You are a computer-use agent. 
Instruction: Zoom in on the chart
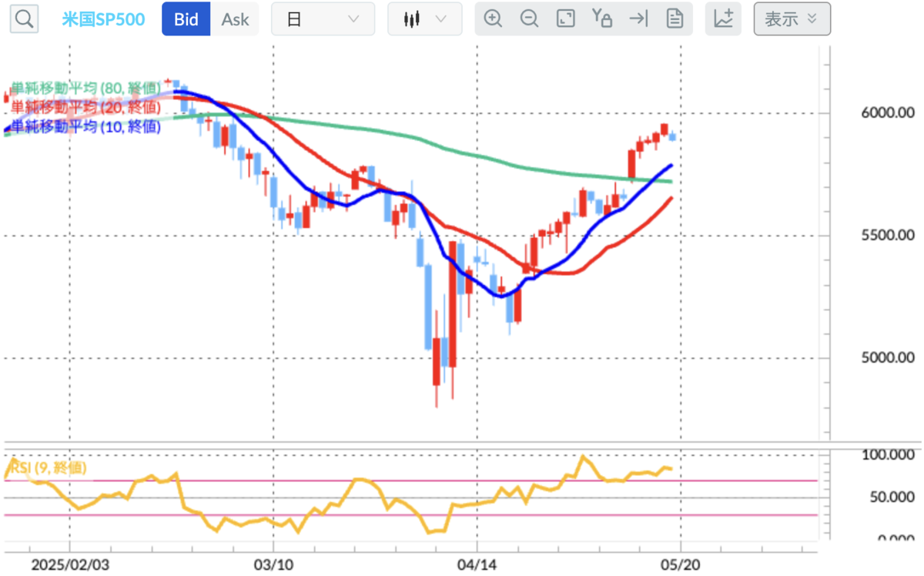pyautogui.click(x=494, y=19)
